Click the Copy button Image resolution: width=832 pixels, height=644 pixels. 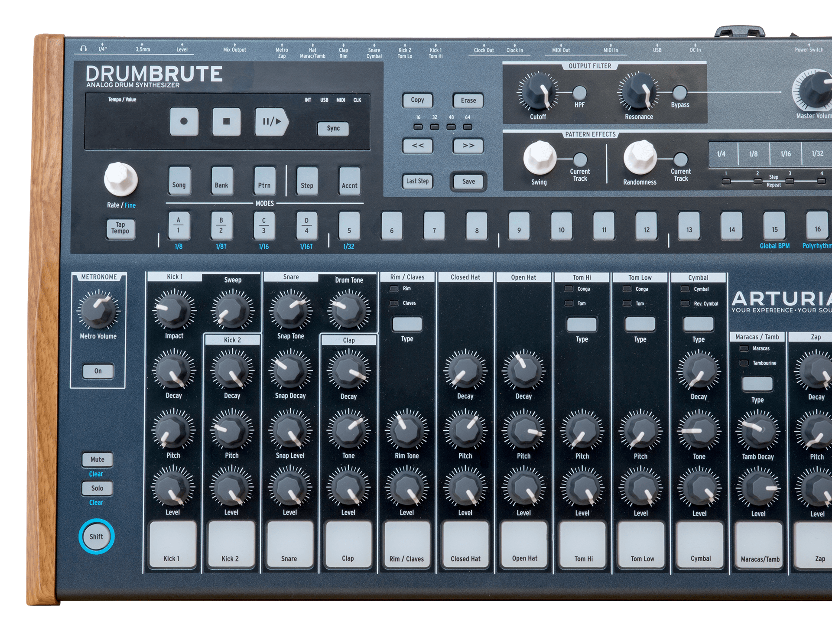pyautogui.click(x=418, y=100)
